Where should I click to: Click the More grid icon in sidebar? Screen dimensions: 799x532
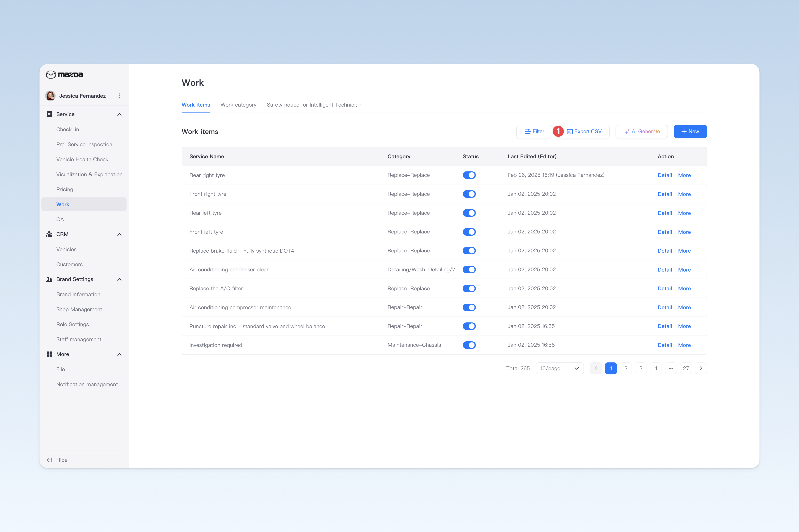point(49,354)
